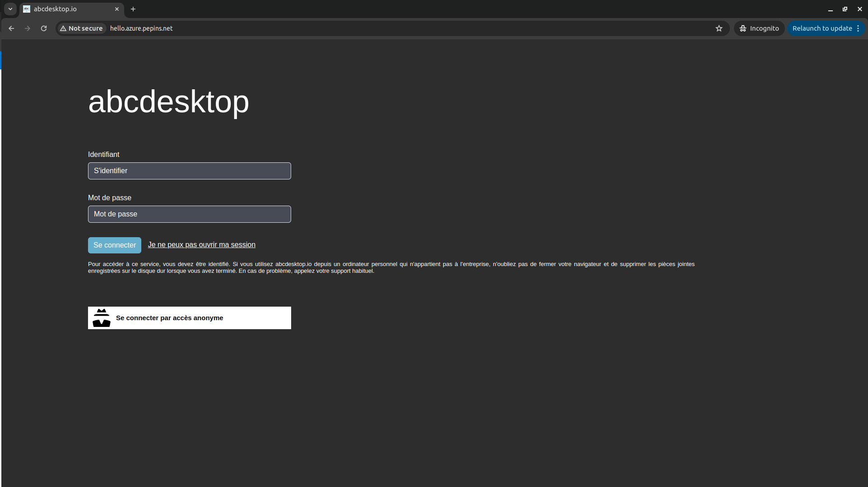The height and width of the screenshot is (487, 868).
Task: Click the forward navigation arrow
Action: pyautogui.click(x=27, y=28)
